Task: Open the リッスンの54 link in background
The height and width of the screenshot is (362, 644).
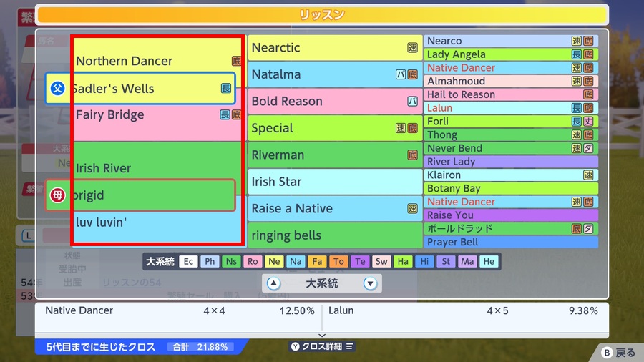Action: 132,283
